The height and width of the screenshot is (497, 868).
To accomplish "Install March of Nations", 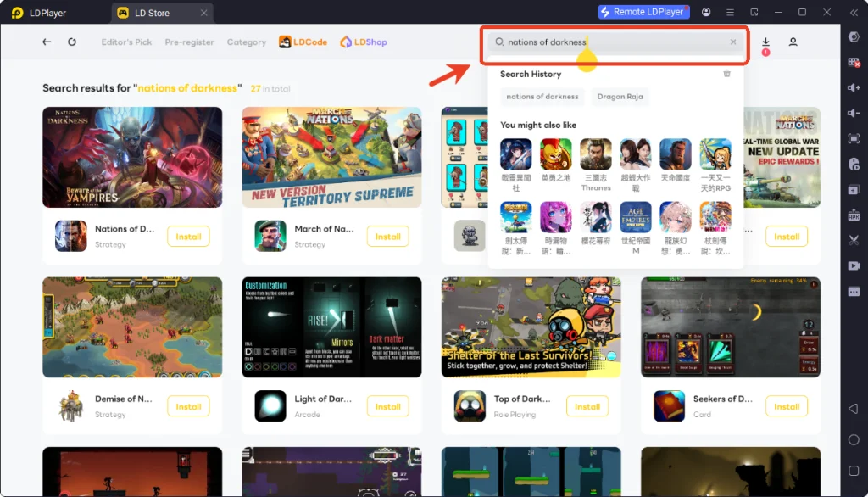I will [387, 237].
